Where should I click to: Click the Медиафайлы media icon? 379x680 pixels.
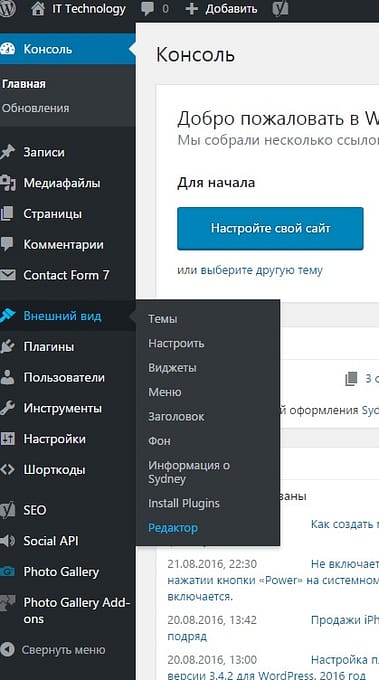(7, 183)
